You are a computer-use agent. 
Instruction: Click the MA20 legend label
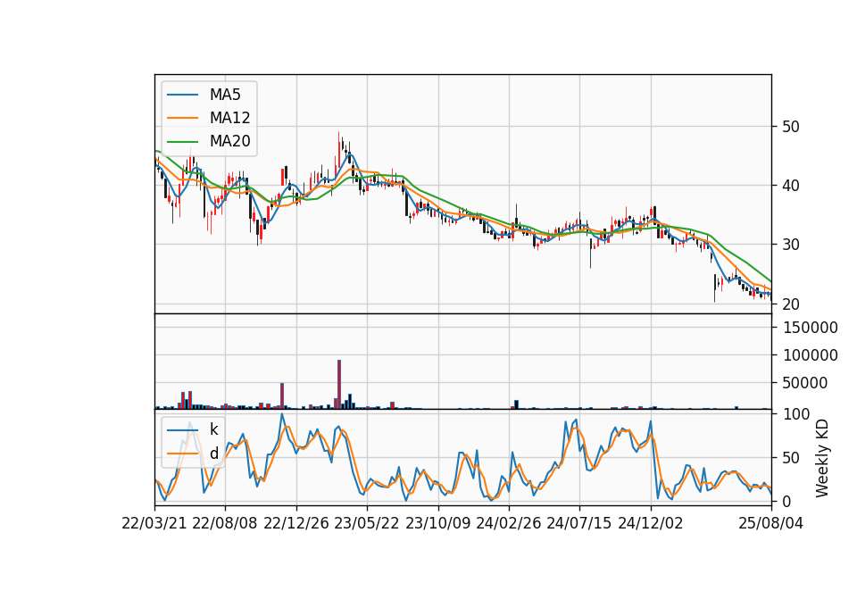(x=229, y=142)
